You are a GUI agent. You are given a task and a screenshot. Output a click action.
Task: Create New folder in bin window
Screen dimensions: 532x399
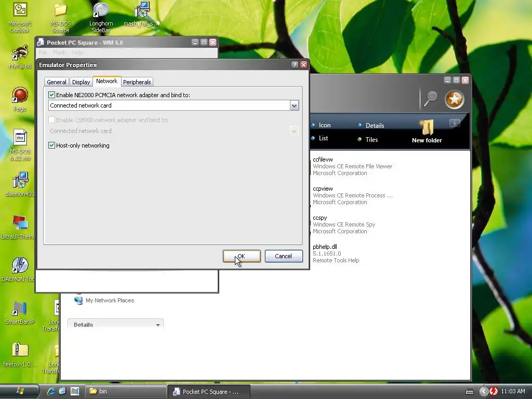(427, 132)
